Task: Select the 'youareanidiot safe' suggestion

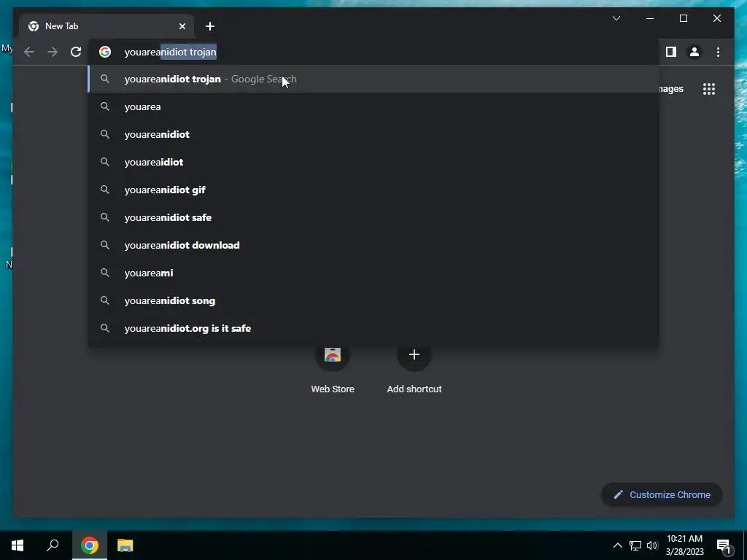Action: 373,217
